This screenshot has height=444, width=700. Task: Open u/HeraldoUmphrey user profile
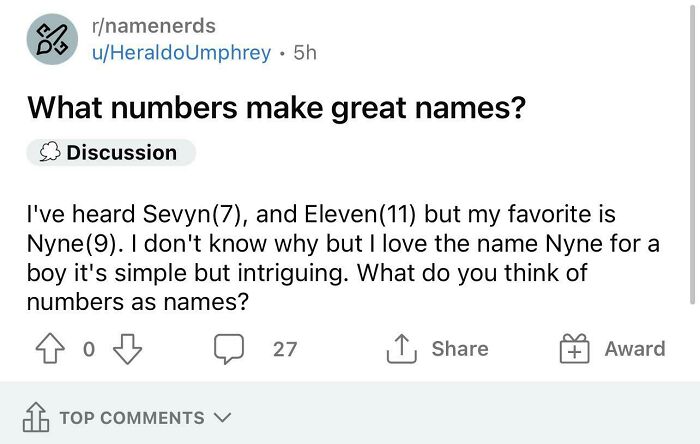pyautogui.click(x=180, y=52)
